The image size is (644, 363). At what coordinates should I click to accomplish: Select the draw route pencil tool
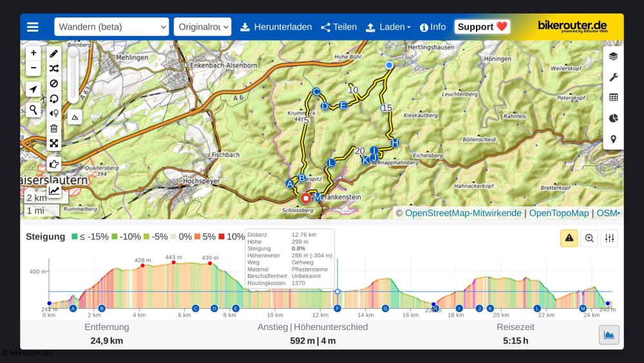(54, 54)
